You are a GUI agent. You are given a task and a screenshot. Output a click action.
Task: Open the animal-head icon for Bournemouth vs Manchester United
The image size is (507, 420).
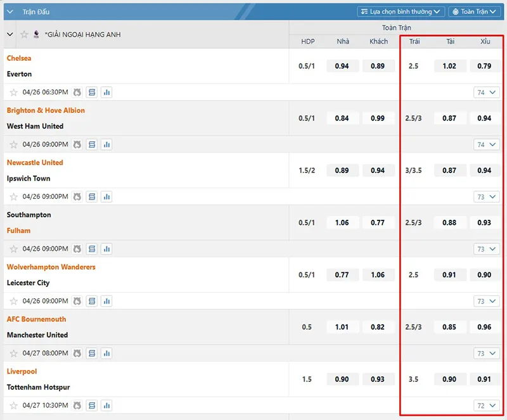[x=77, y=353]
